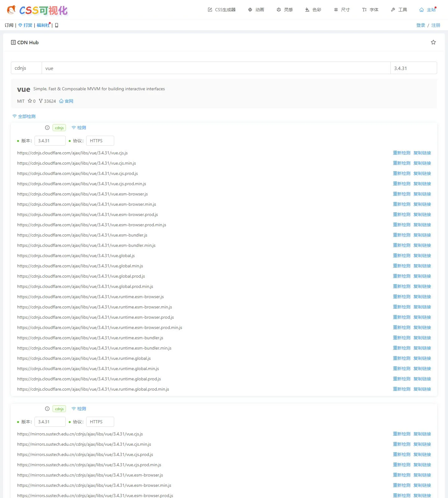Click the cdnjs tag in sustech mirror section
Screen dimensions: 448x498
[59, 409]
